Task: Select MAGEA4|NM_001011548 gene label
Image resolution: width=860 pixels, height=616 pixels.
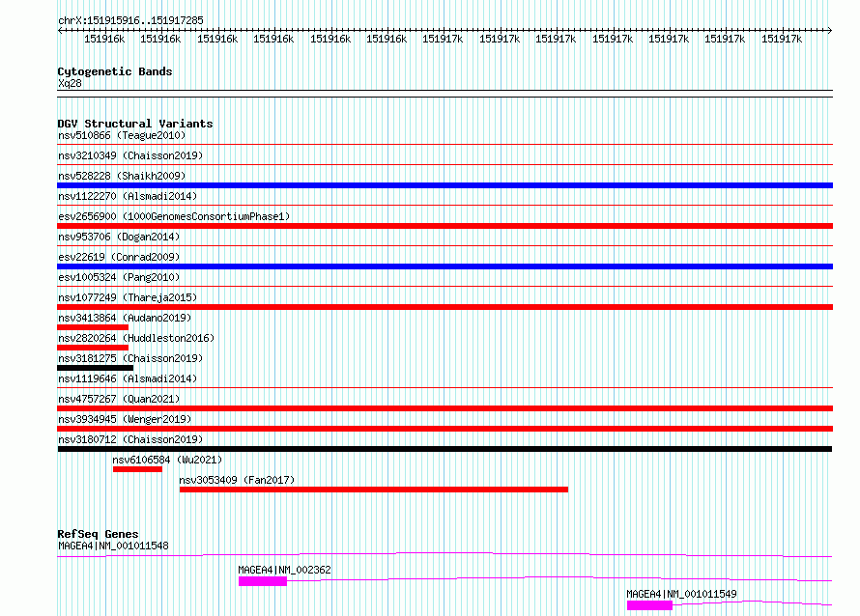Action: (x=113, y=546)
